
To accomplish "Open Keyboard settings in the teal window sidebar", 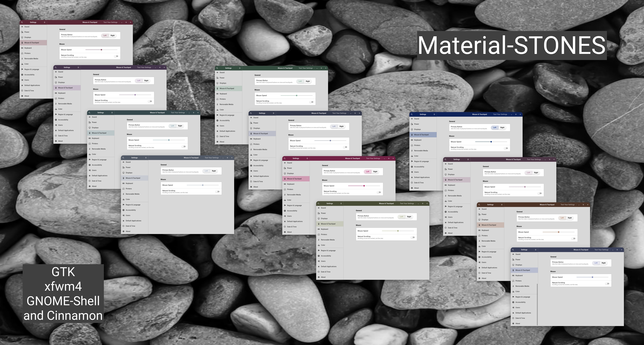I will 101,138.
